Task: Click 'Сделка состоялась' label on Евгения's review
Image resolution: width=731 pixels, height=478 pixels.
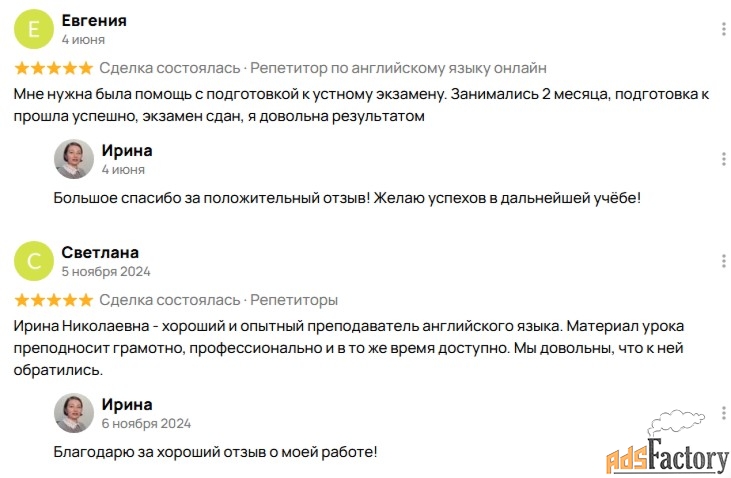Action: (x=170, y=68)
